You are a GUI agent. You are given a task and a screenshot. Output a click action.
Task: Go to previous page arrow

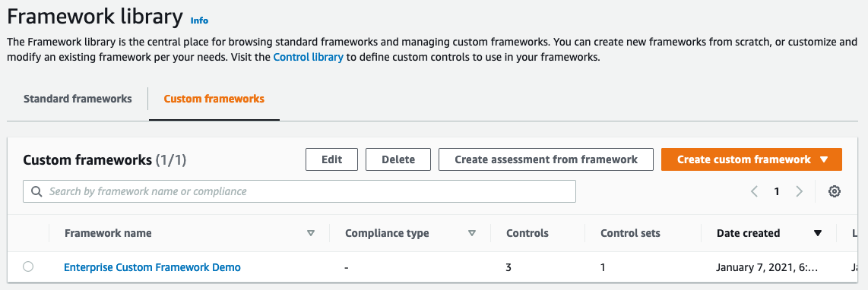(x=754, y=191)
